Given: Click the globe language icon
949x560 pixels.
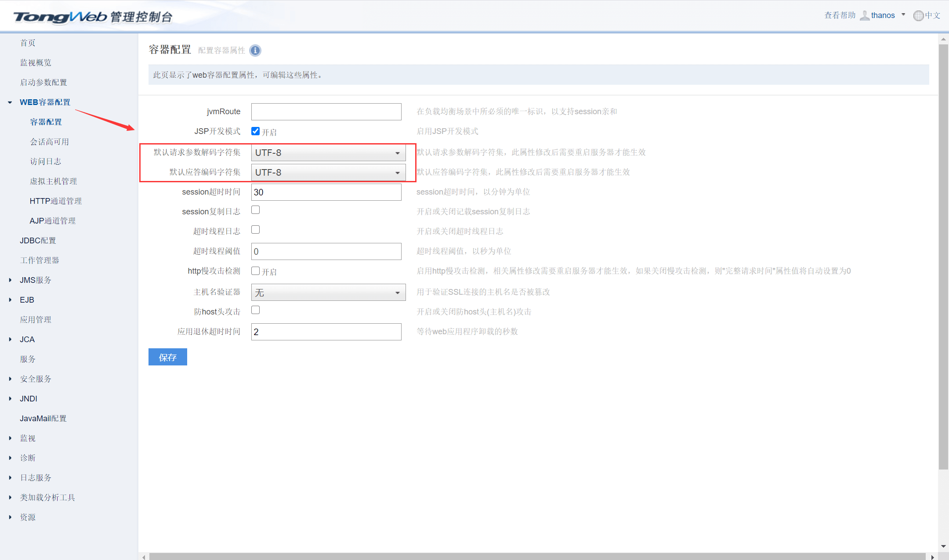Looking at the screenshot, I should (x=918, y=15).
